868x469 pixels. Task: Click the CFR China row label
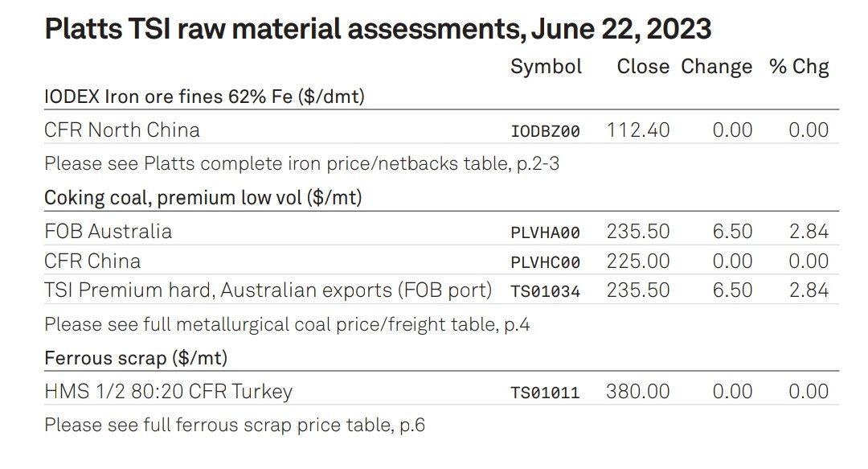click(x=92, y=261)
